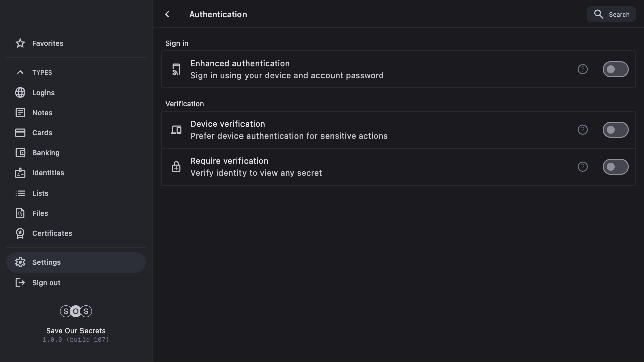Select Cards in the sidebar
Viewport: 644px width, 362px height.
(42, 133)
